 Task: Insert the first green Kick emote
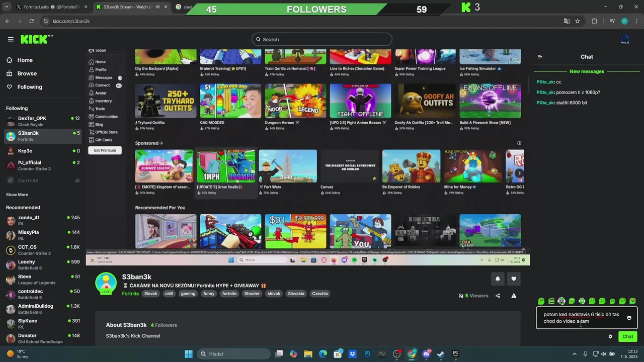click(x=541, y=301)
